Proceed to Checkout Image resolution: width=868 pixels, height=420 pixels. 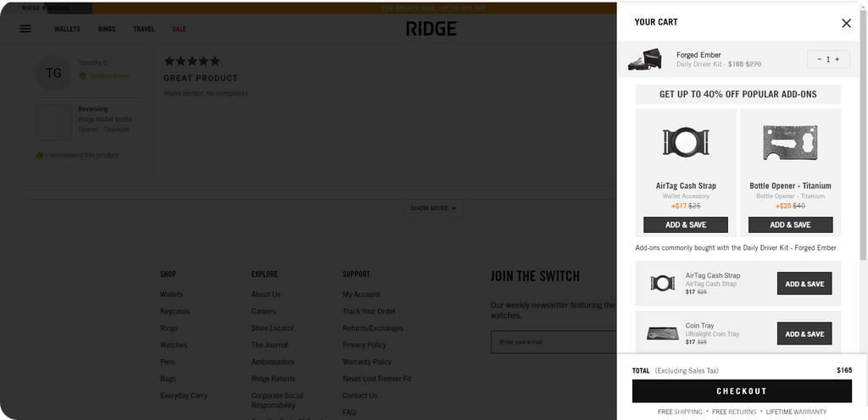click(x=742, y=391)
